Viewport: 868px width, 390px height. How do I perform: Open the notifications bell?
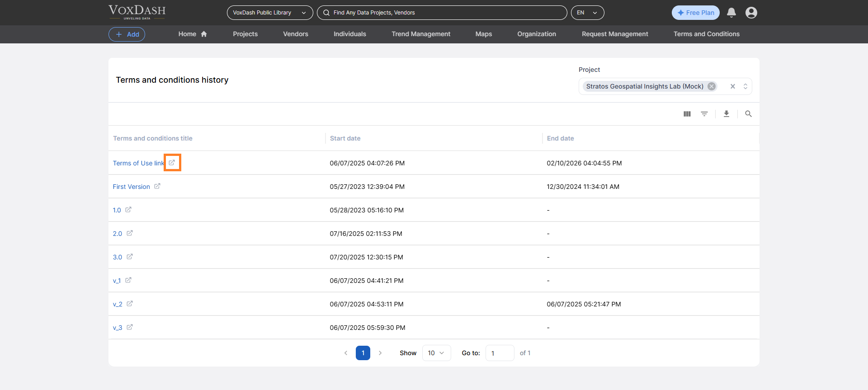pyautogui.click(x=731, y=13)
